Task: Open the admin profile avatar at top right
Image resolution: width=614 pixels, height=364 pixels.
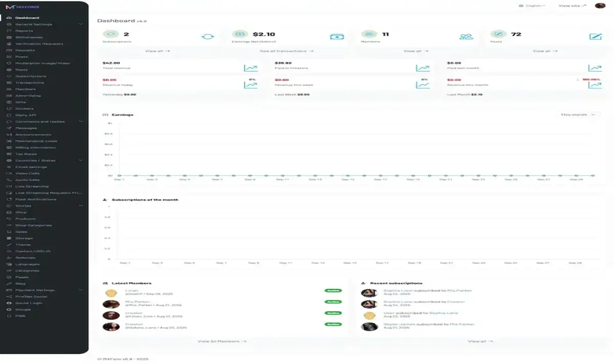Action: click(x=600, y=6)
